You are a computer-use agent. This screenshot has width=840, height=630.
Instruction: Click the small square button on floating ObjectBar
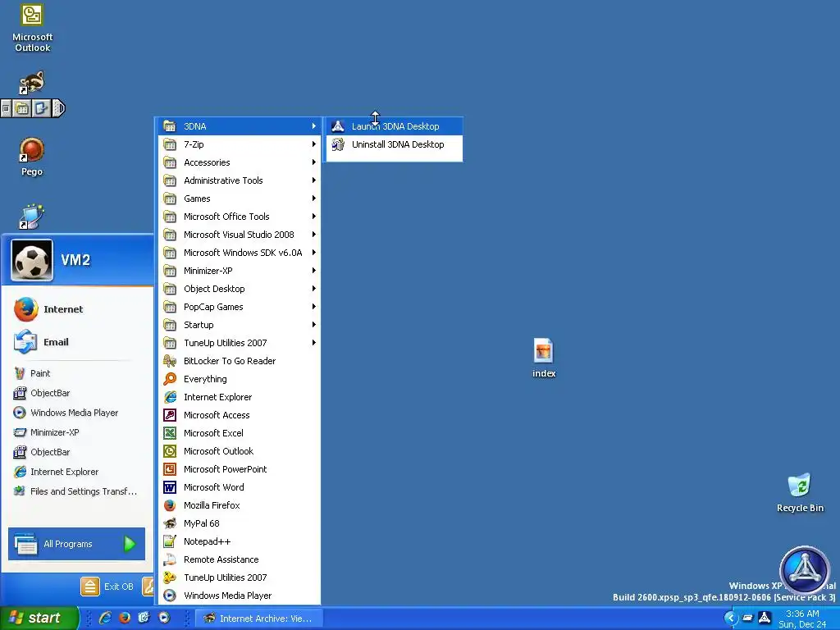click(6, 109)
